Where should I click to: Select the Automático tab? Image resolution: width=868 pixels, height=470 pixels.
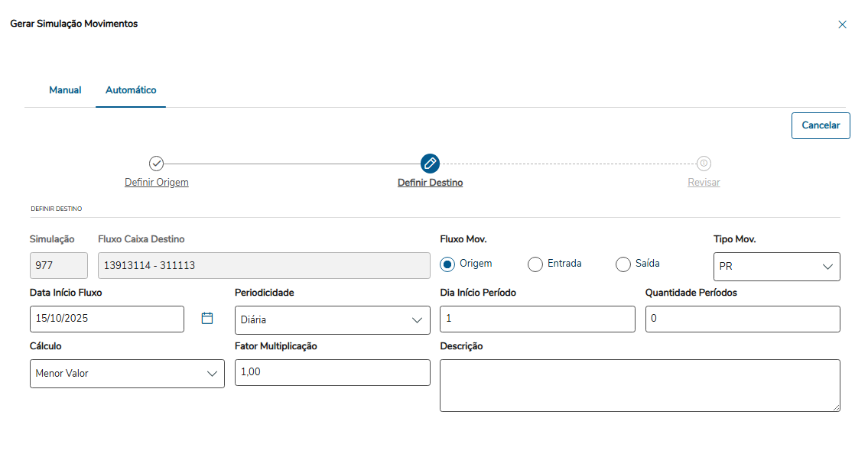click(x=131, y=90)
